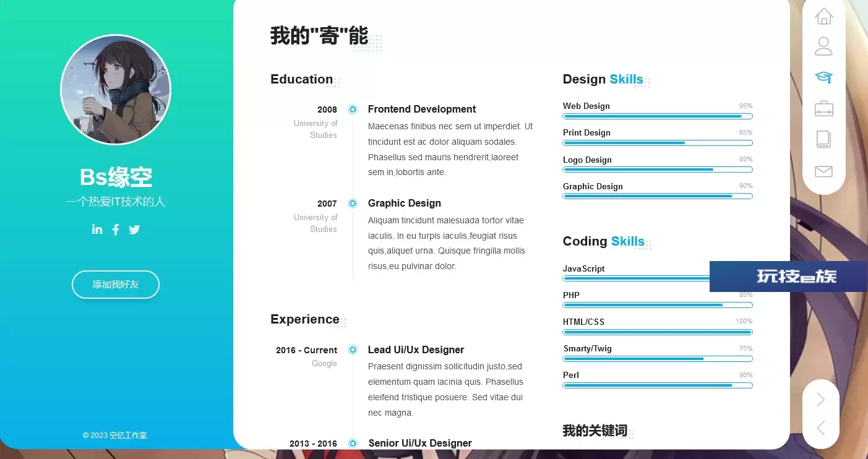
Task: Click the 'Logo Design' skill label
Action: click(x=587, y=160)
